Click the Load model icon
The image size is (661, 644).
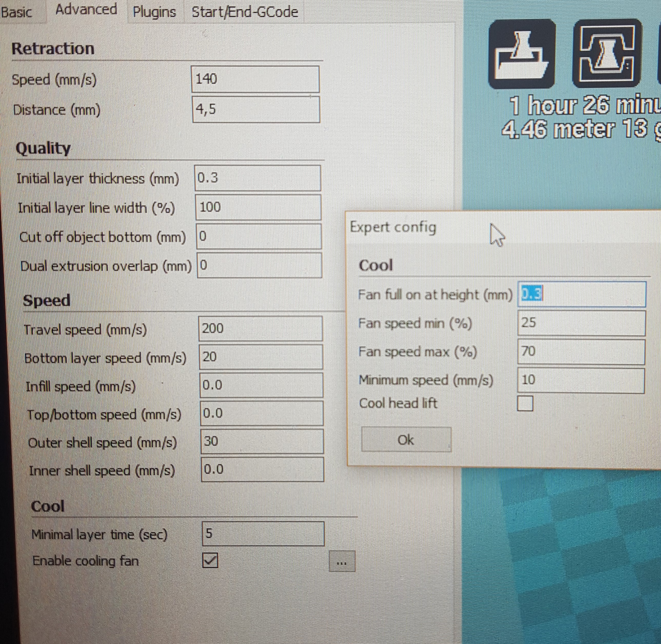tap(522, 54)
